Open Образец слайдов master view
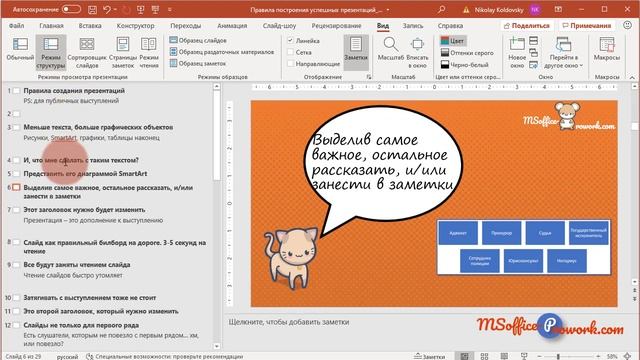This screenshot has height=360, width=640. tap(198, 40)
